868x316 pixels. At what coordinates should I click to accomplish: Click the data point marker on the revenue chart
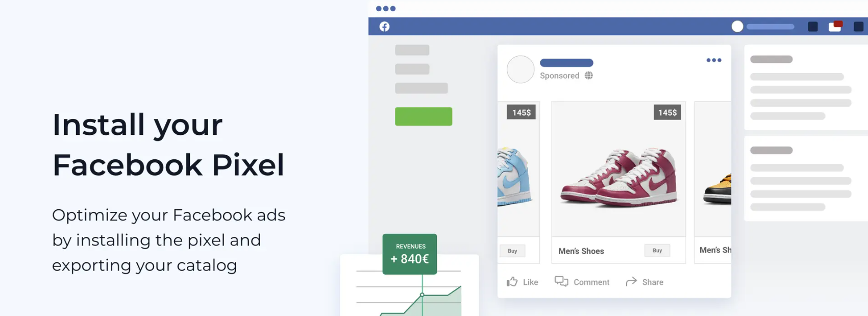point(422,295)
